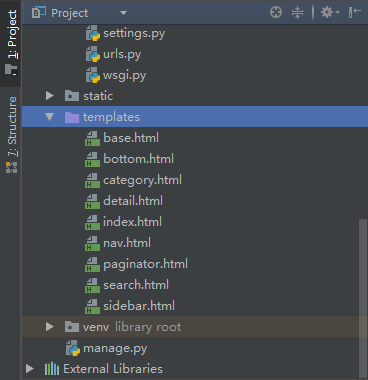Switch to the 1: Project tab
368x380 pixels.
click(x=11, y=43)
